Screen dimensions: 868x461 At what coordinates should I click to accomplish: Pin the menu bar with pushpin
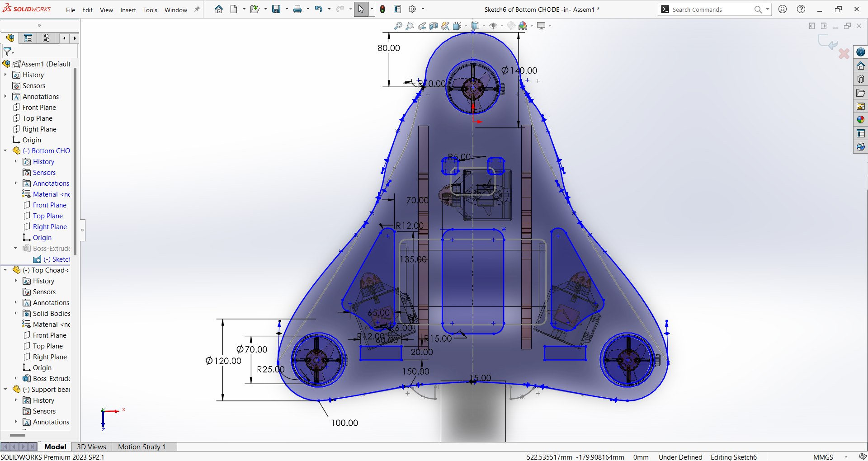pyautogui.click(x=197, y=9)
